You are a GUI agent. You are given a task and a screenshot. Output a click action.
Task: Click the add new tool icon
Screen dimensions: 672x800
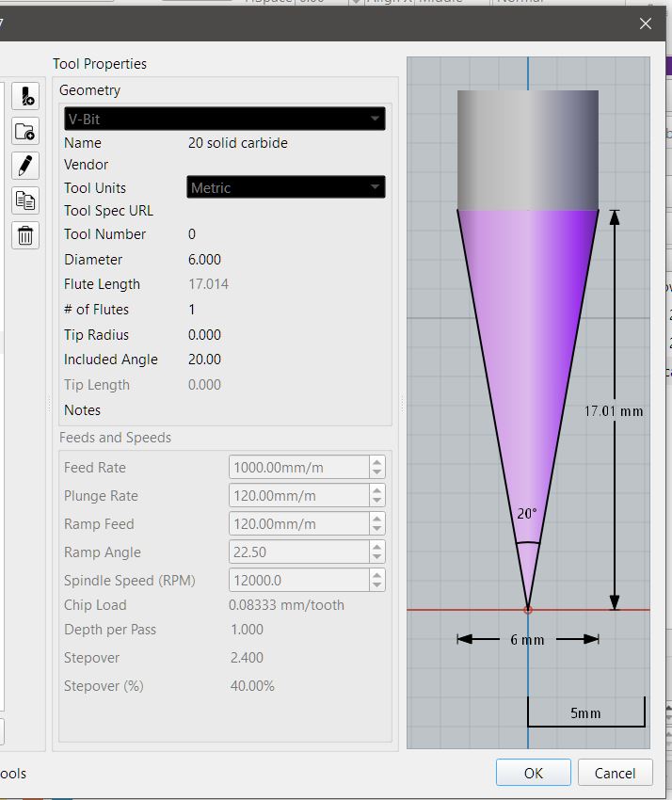click(x=25, y=96)
